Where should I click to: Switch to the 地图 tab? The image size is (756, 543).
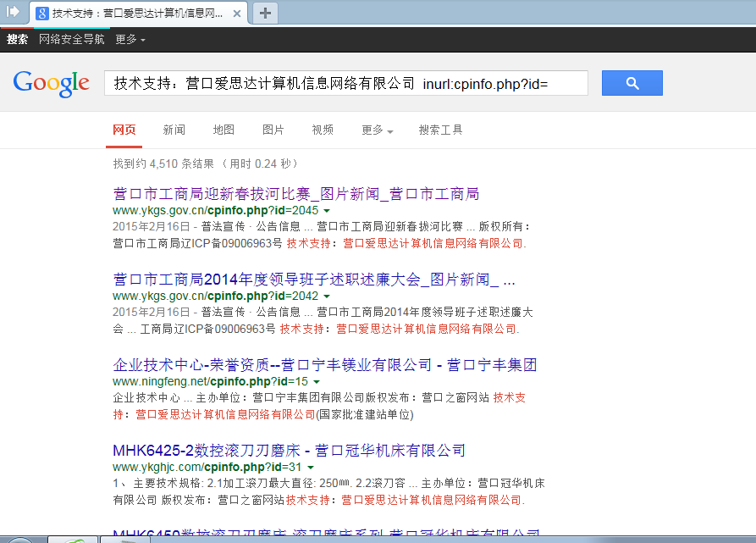coord(223,130)
